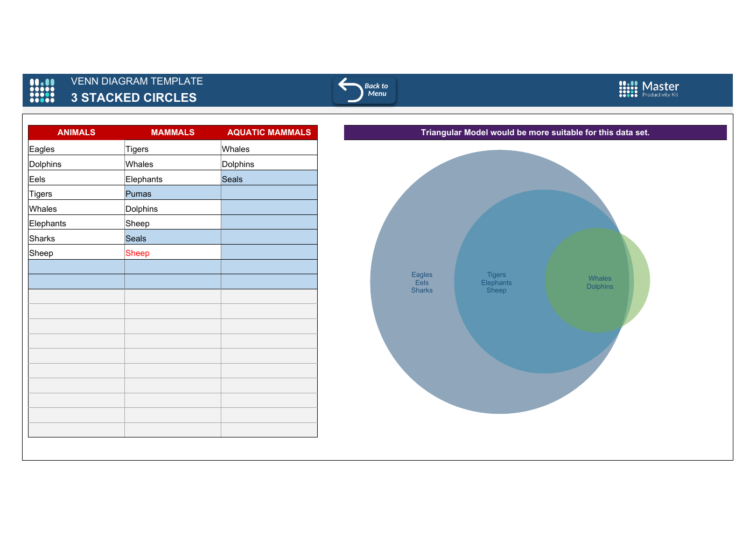Click the Elephants cell in Animals column
Image resolution: width=756 pixels, height=535 pixels.
point(76,223)
